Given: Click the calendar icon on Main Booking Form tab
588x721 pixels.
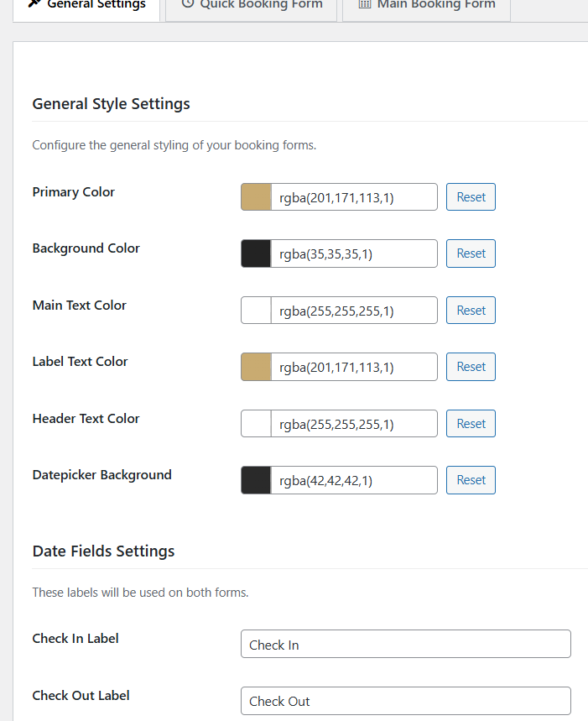Looking at the screenshot, I should [x=367, y=4].
